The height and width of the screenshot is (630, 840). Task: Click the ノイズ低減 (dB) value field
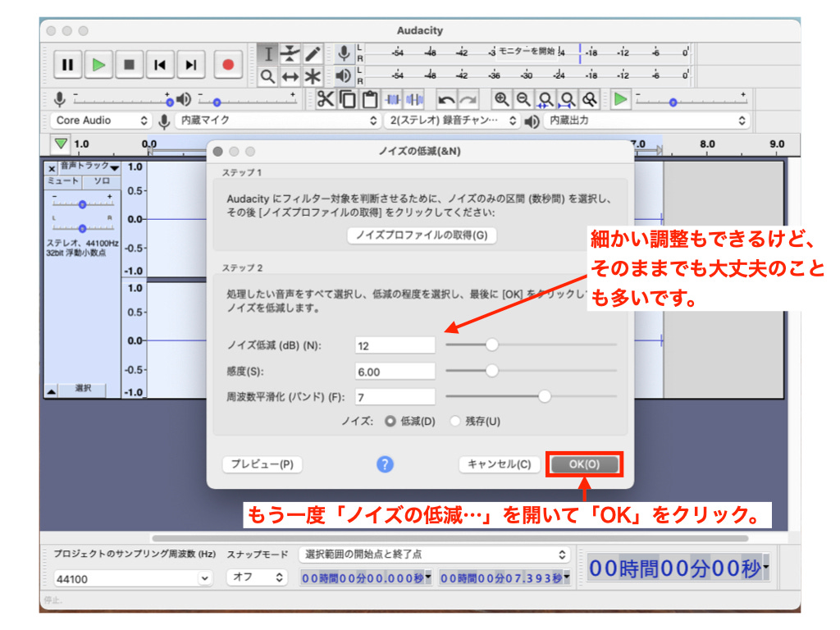click(x=395, y=345)
